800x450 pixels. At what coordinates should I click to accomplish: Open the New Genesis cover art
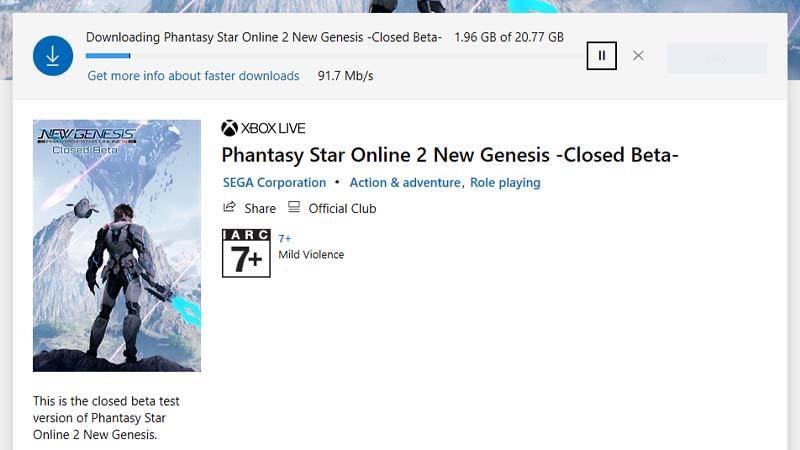point(117,246)
